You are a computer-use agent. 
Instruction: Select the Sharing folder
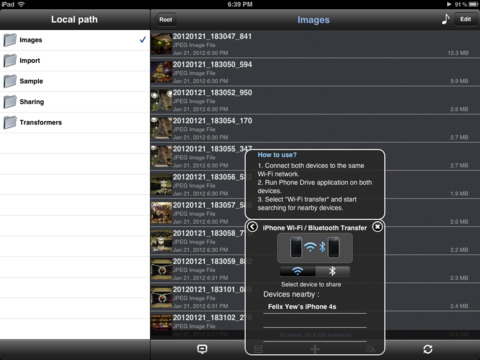[75, 102]
